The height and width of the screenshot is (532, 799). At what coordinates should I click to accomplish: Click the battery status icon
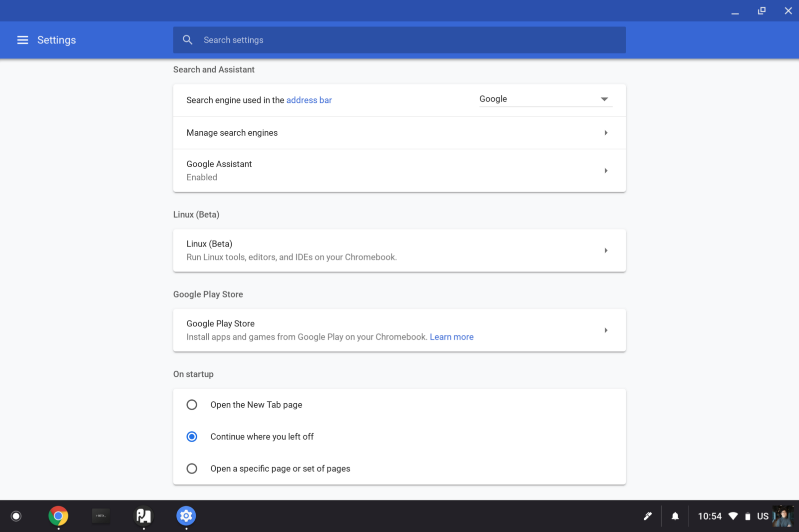point(748,517)
